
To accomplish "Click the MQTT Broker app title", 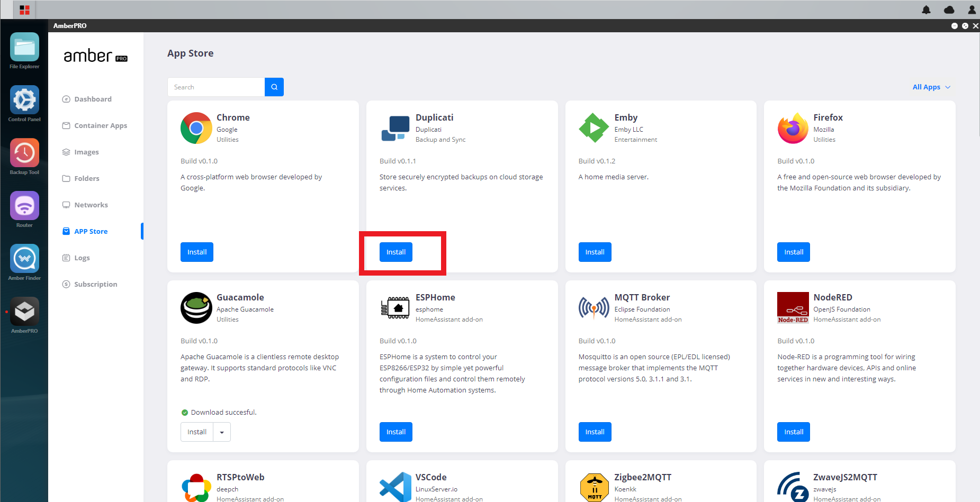I will 642,297.
